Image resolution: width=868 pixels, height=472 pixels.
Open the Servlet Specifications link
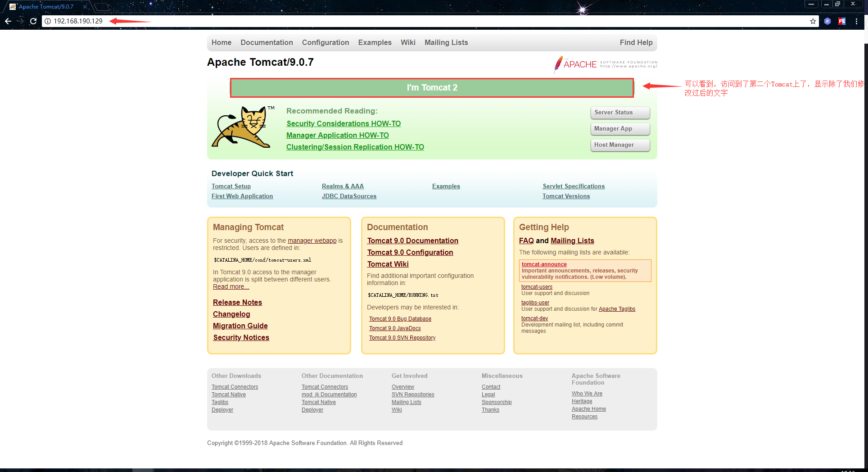click(574, 186)
